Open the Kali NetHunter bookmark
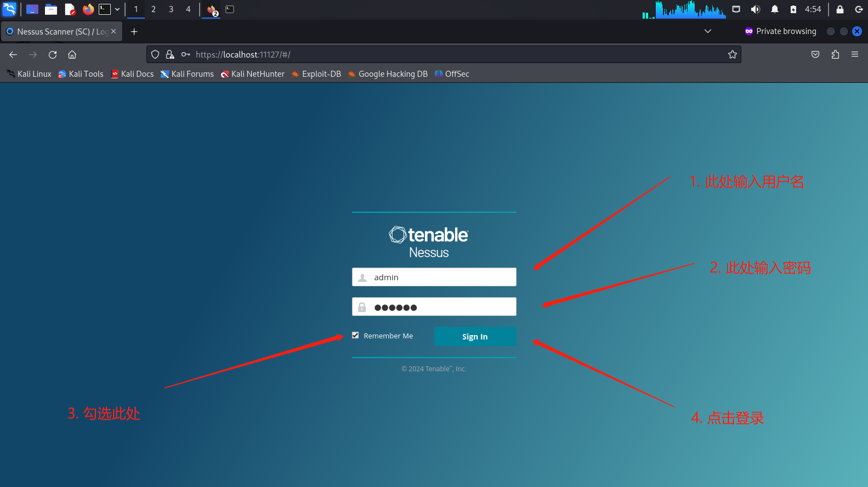 (252, 74)
